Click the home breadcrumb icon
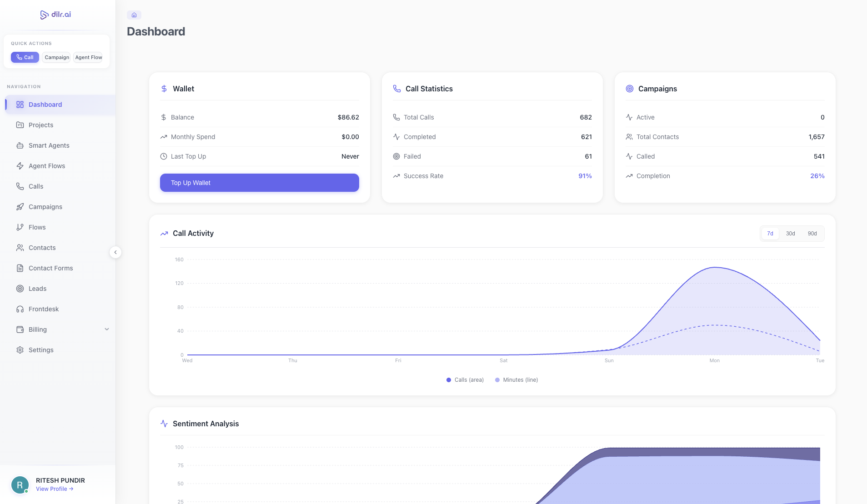 [134, 15]
